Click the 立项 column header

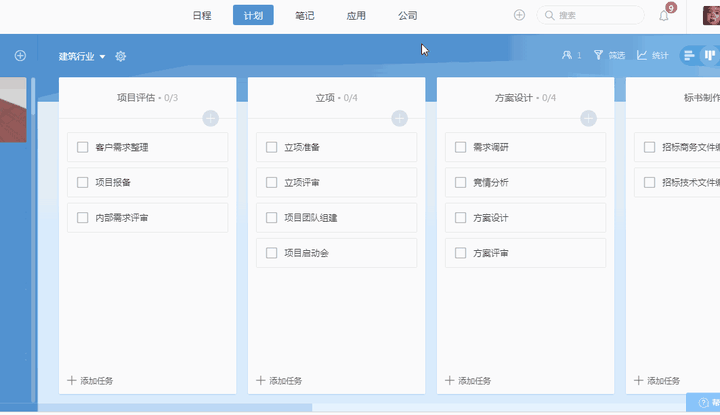click(x=337, y=98)
